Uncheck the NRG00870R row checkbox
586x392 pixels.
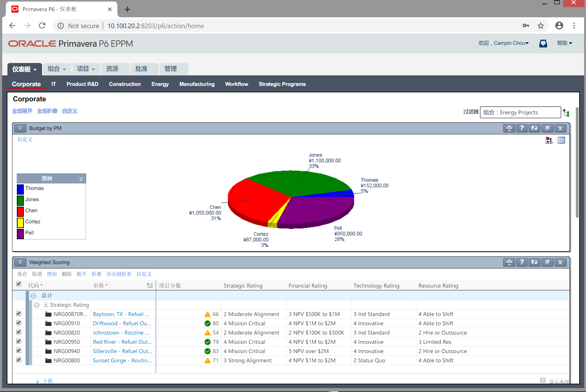(x=19, y=314)
